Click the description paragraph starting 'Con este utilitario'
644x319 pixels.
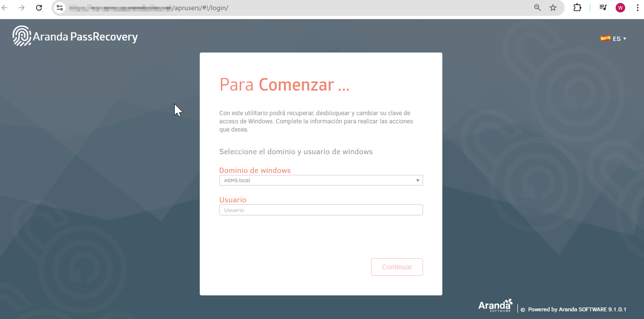(316, 121)
